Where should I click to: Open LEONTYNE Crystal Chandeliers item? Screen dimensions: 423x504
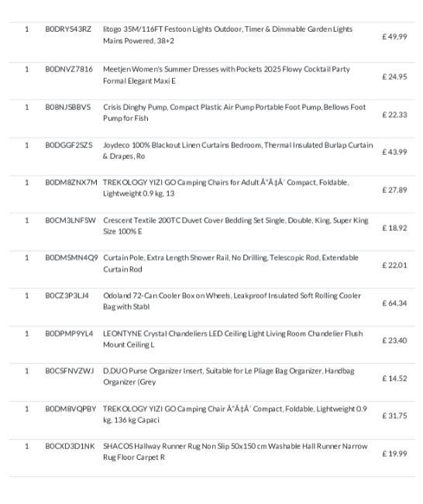click(233, 339)
